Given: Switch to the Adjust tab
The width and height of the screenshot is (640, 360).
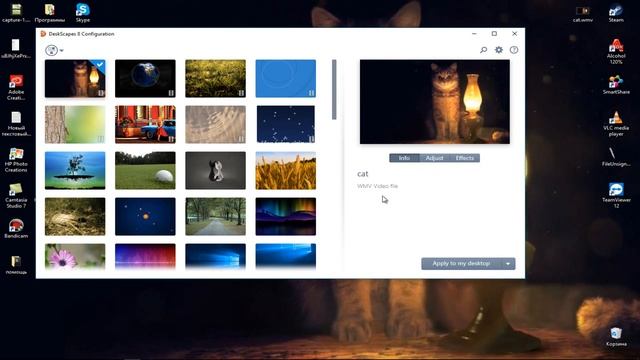Looking at the screenshot, I should [434, 158].
